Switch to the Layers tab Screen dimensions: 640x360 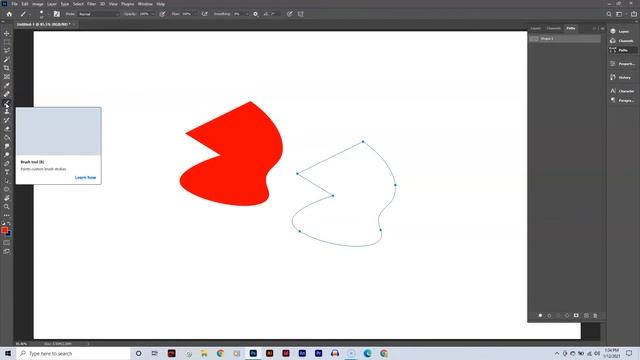(x=536, y=28)
